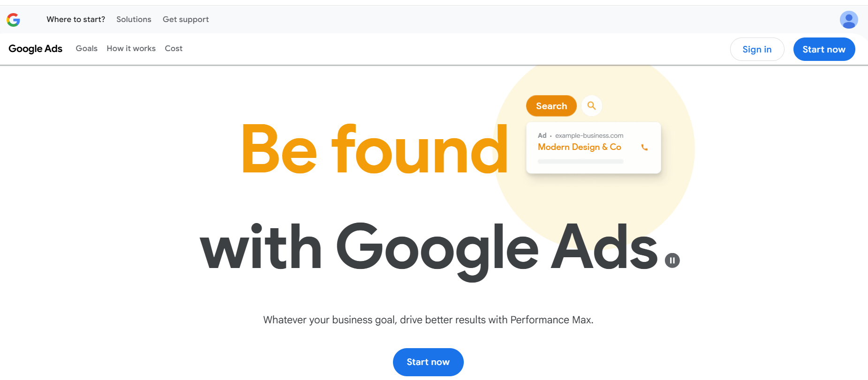Select the Goals nav item
The height and width of the screenshot is (380, 868).
pos(86,48)
